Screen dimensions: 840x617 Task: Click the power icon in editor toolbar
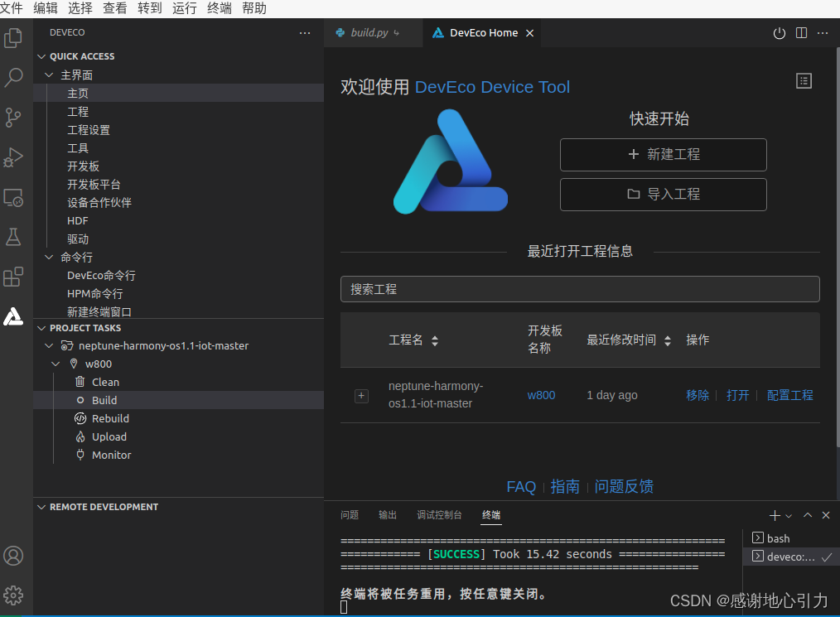click(x=780, y=33)
